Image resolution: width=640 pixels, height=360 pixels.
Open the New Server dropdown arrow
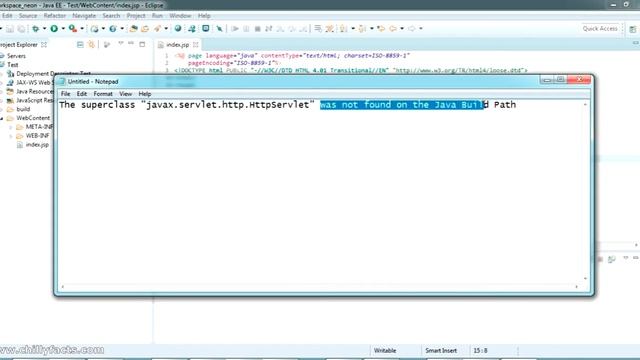103,29
